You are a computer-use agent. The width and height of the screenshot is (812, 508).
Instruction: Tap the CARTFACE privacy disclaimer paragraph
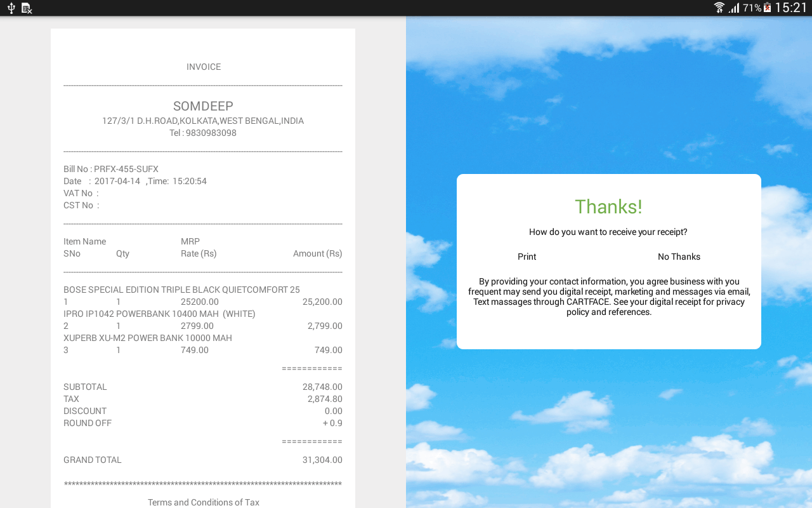[609, 297]
